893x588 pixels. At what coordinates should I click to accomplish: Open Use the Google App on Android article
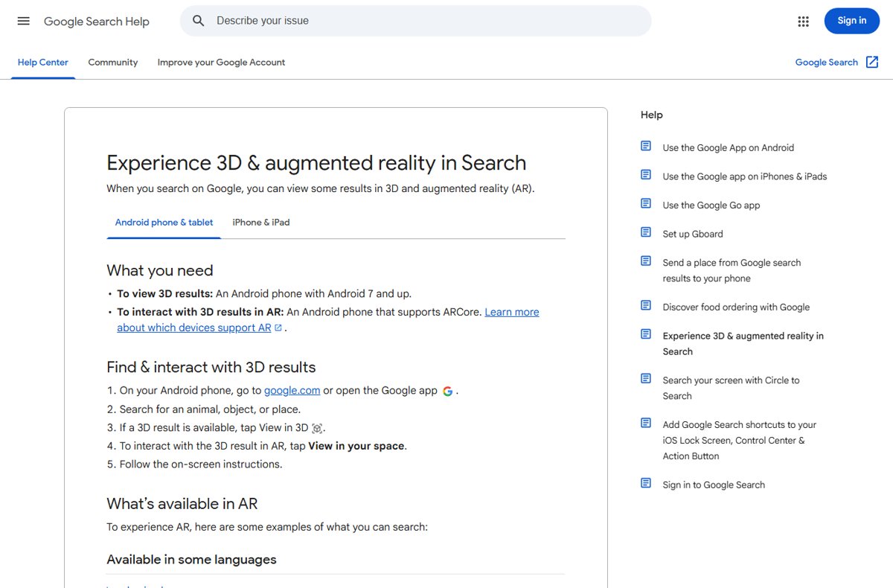point(729,147)
